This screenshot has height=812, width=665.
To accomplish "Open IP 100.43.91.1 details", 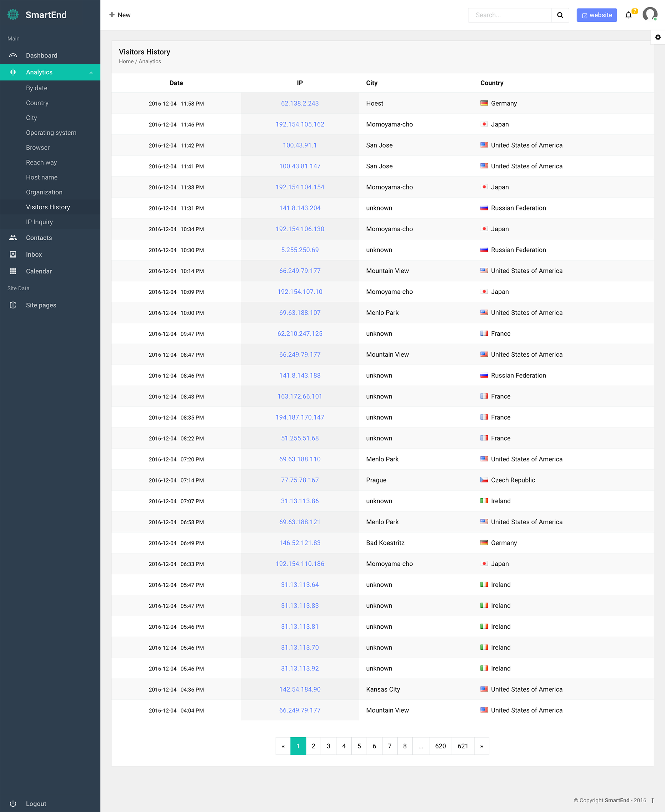I will tap(300, 145).
